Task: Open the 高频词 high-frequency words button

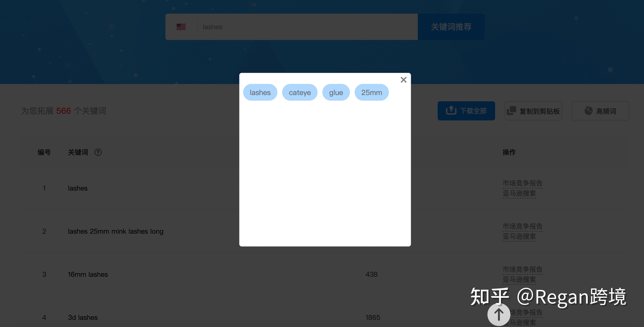Action: click(x=600, y=111)
